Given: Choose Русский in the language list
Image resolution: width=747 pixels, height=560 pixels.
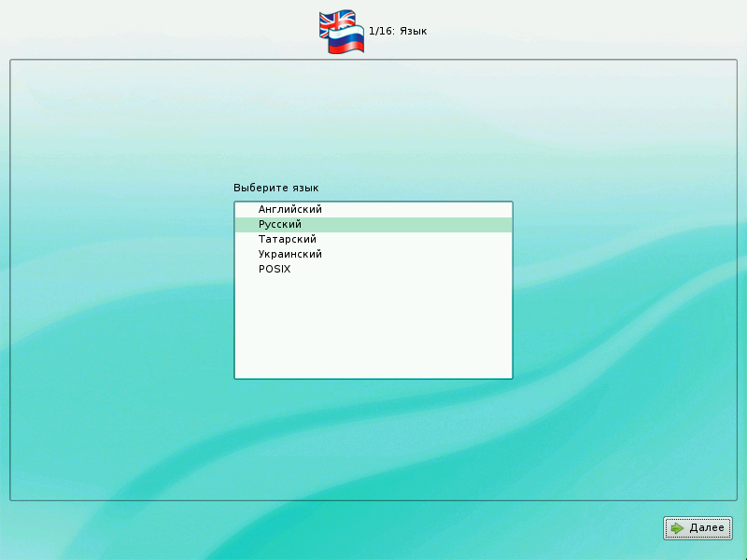Looking at the screenshot, I should 280,225.
